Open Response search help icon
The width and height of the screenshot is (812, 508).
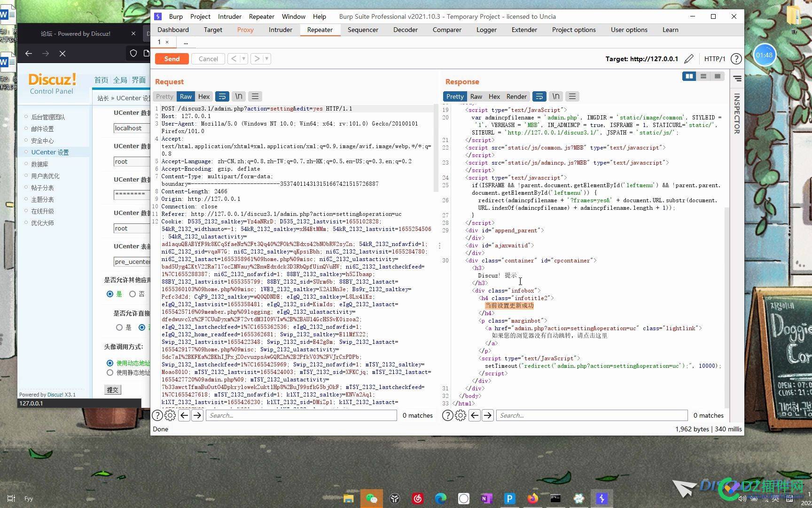coord(448,415)
